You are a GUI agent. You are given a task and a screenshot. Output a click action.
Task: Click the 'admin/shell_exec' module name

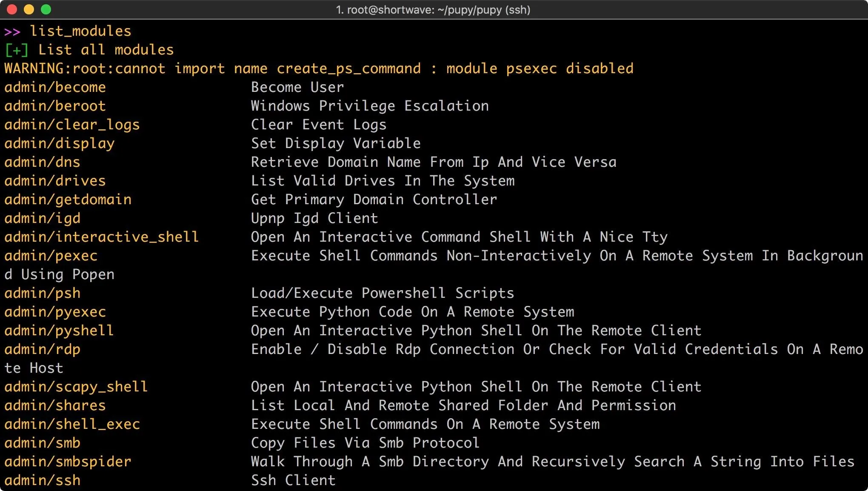(72, 424)
